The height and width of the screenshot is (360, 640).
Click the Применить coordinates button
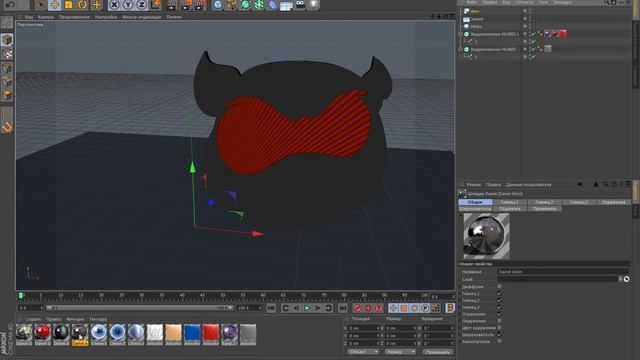pyautogui.click(x=437, y=352)
